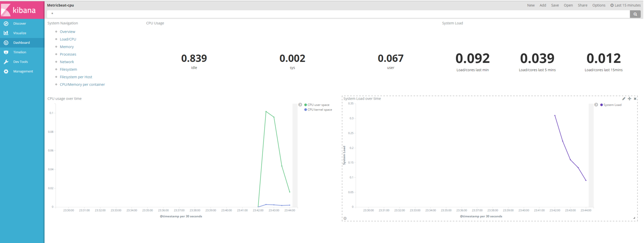Image resolution: width=644 pixels, height=243 pixels.
Task: Click Share in the top menu
Action: coord(582,5)
